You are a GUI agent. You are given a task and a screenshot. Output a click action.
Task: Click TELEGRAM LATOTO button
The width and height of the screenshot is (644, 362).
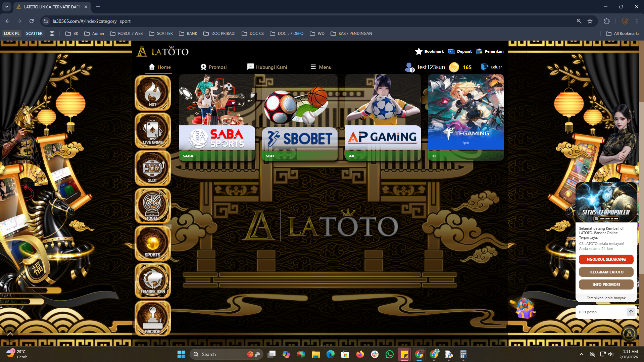point(606,272)
